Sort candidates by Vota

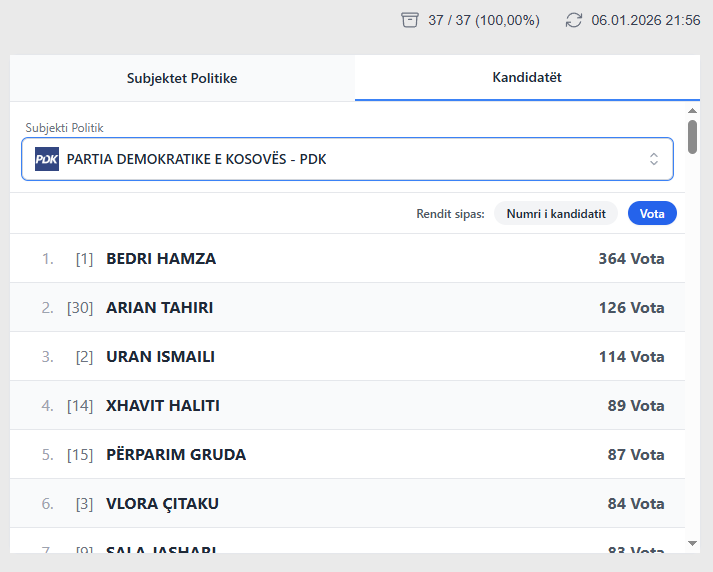coord(652,213)
